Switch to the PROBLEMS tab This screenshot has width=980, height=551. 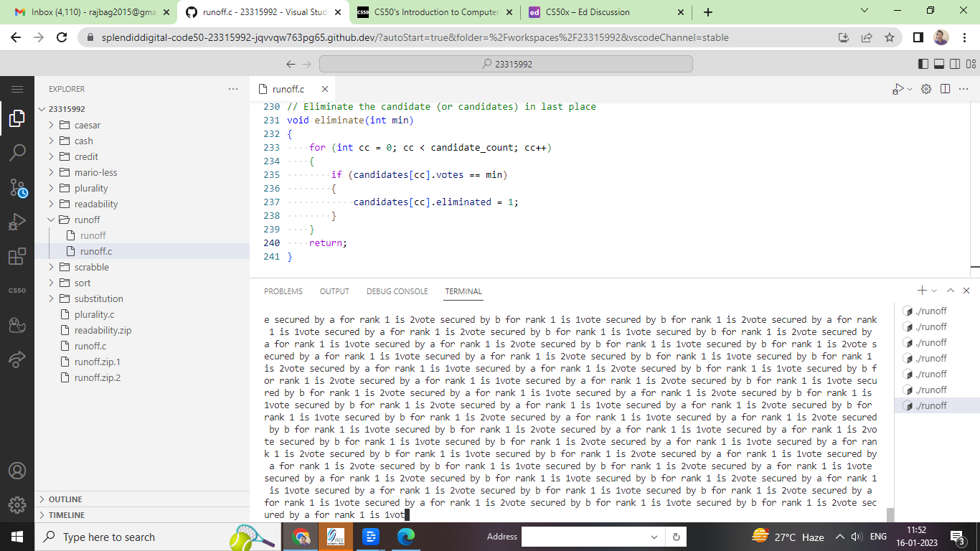(x=283, y=291)
